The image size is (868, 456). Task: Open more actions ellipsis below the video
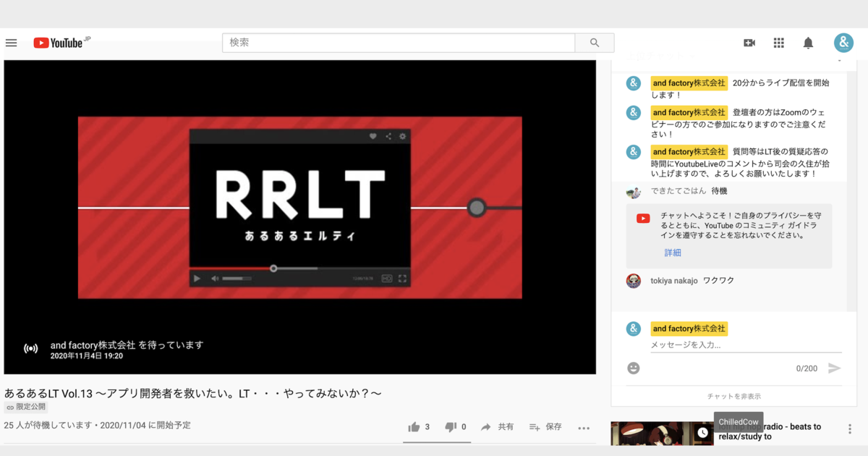coord(584,428)
